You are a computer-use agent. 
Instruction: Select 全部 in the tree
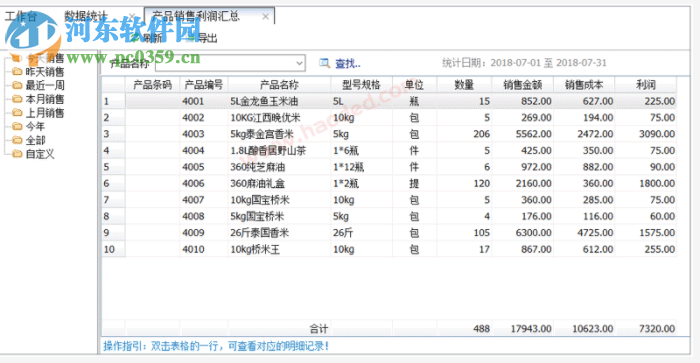coord(35,140)
